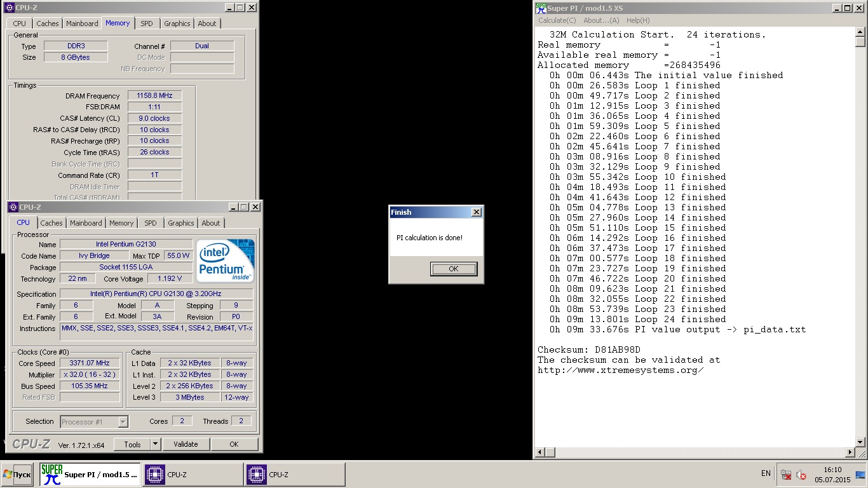Click the Instructions field listing MMX, SSE
868x488 pixels.
(x=156, y=332)
